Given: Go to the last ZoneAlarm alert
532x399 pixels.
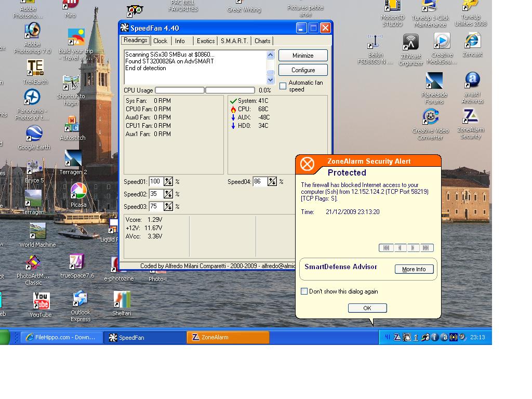Looking at the screenshot, I should pyautogui.click(x=426, y=248).
